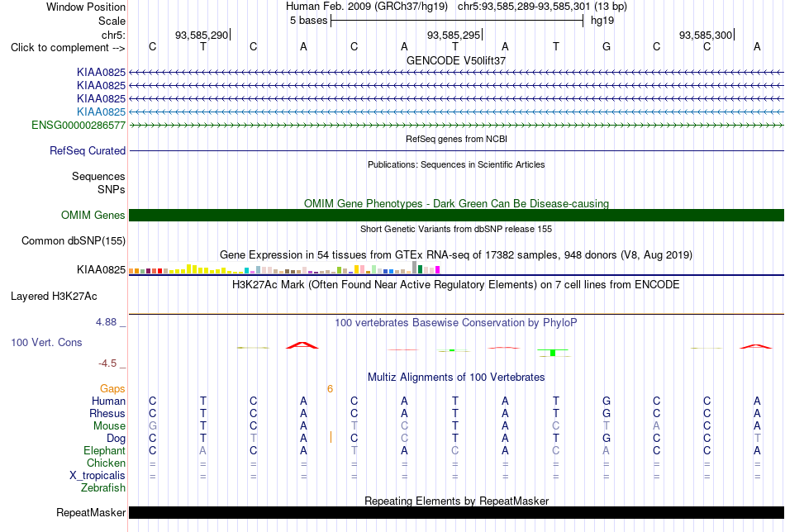Click the dark green bar in GTEx chart
Viewport: 785px width, 532px height.
[420, 269]
